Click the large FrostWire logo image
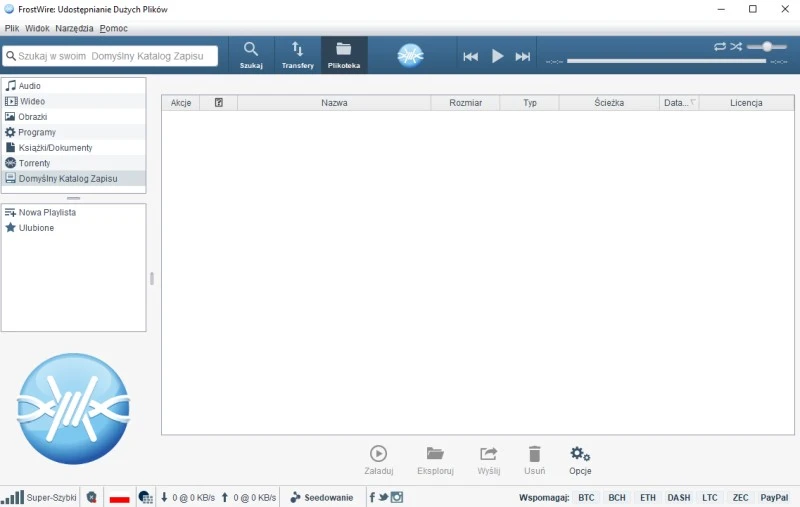The width and height of the screenshot is (800, 507). coord(73,409)
